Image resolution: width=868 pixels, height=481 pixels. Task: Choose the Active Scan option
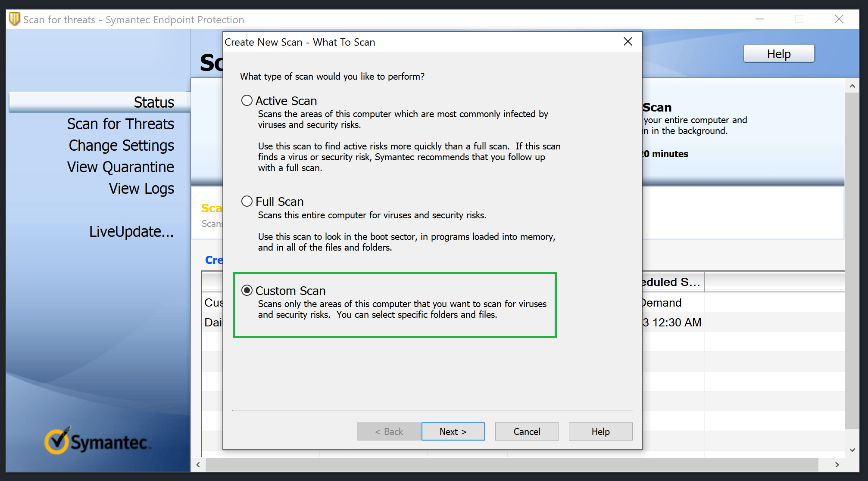(x=247, y=100)
